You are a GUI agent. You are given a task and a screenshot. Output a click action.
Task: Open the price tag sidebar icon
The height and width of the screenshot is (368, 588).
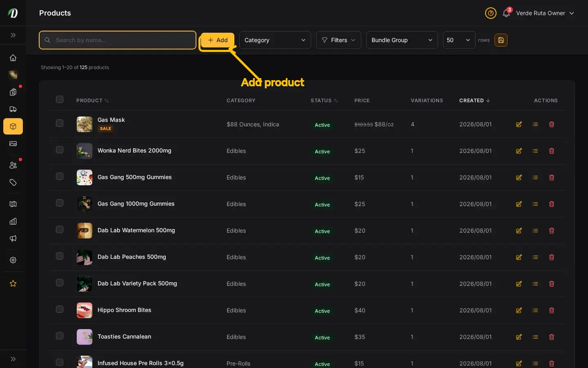pos(13,182)
